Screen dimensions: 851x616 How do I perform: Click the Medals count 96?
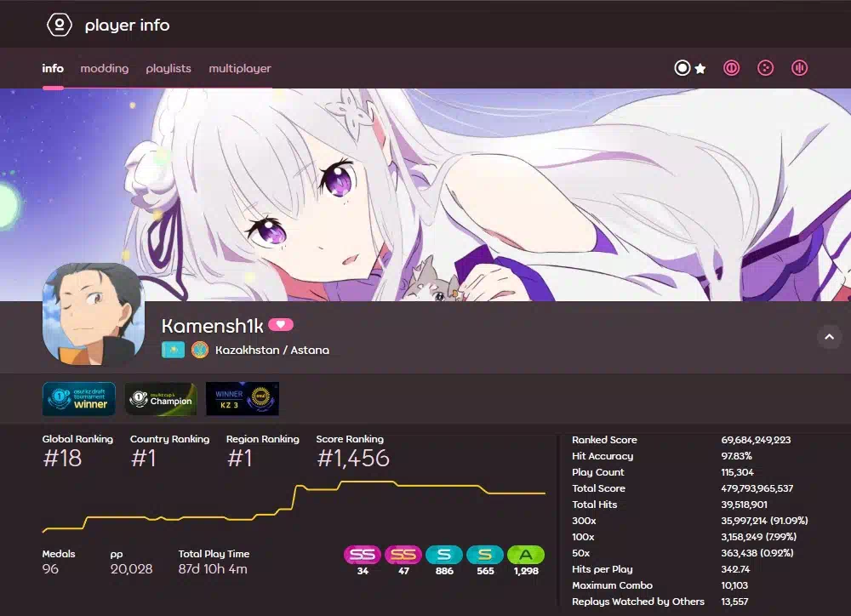tap(50, 569)
